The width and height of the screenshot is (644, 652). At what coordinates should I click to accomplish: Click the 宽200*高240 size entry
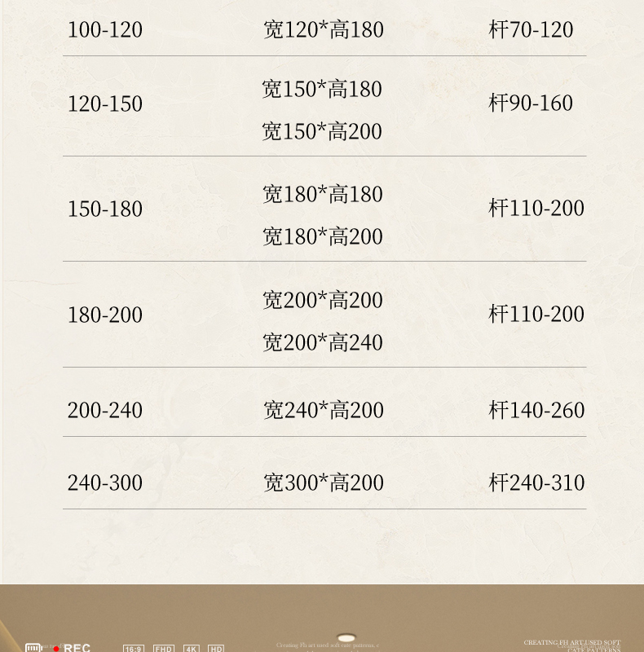point(322,342)
